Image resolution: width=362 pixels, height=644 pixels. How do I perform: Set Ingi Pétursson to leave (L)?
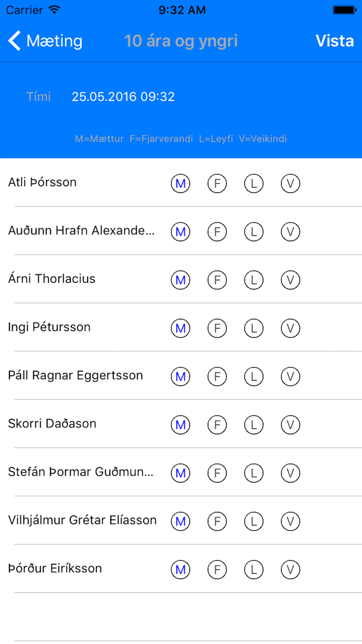click(x=254, y=328)
